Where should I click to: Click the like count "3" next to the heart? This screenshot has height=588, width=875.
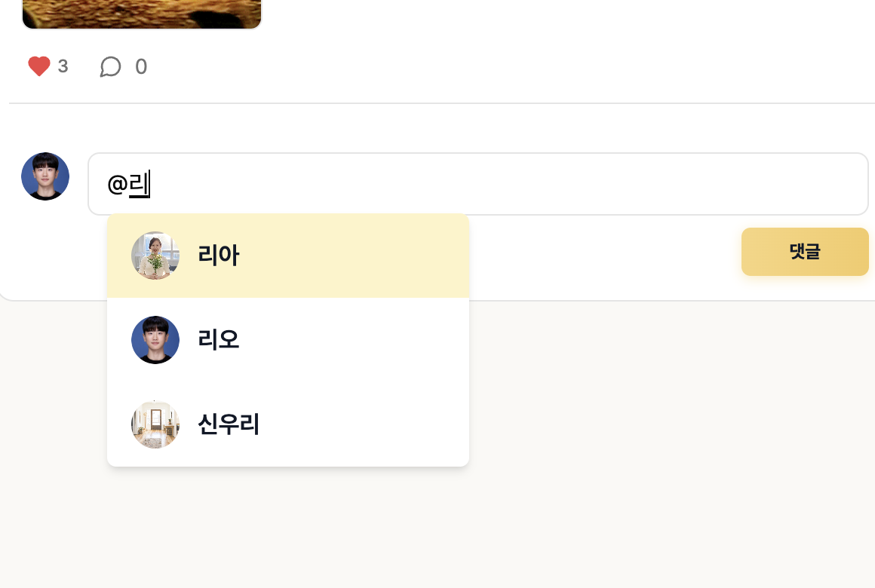coord(63,67)
